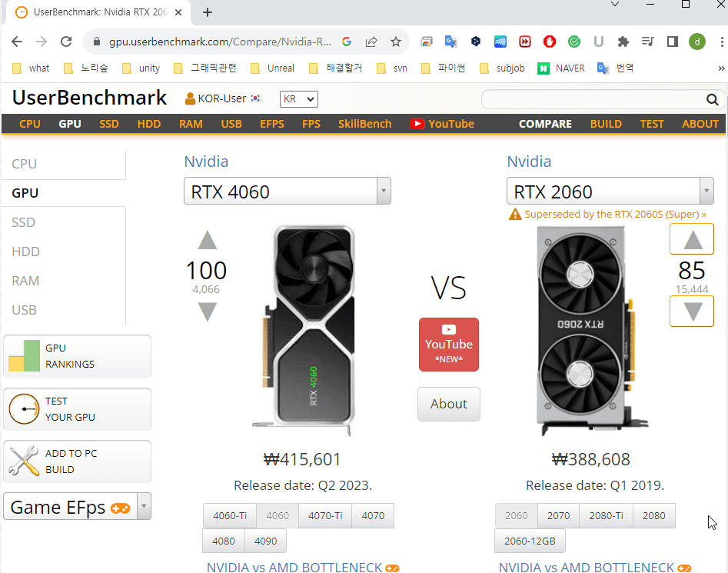Click the green checkmark extension icon
The height and width of the screenshot is (573, 728).
[573, 42]
